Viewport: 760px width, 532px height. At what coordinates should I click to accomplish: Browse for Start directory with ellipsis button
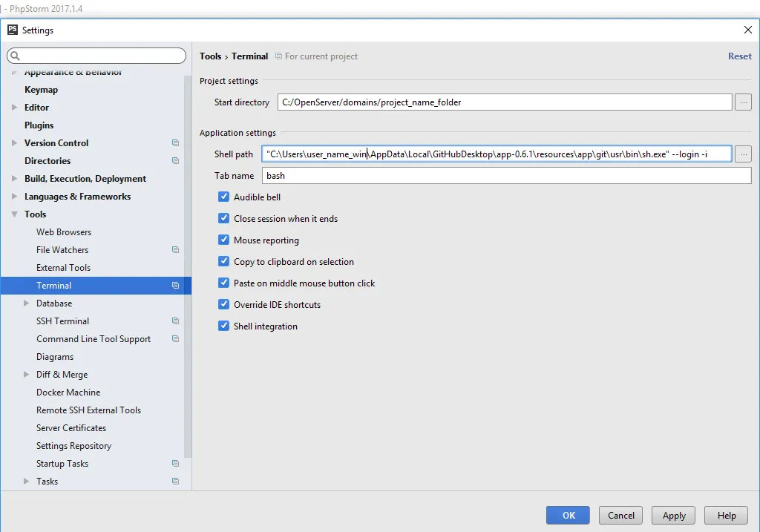pyautogui.click(x=743, y=102)
